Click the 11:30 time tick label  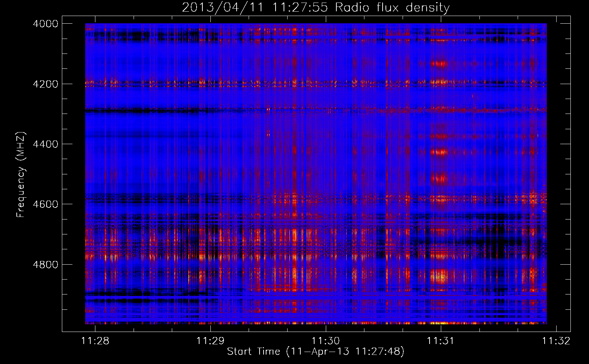tap(325, 341)
